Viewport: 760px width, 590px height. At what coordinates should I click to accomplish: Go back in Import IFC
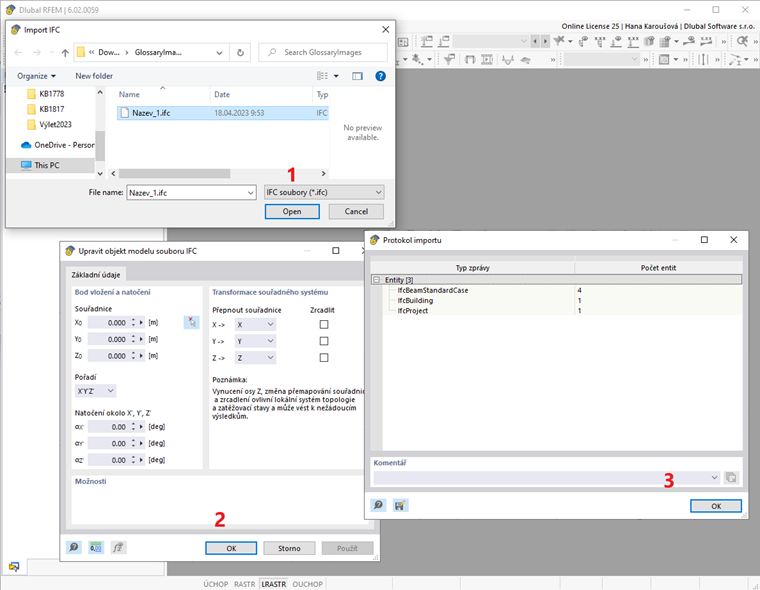(18, 52)
